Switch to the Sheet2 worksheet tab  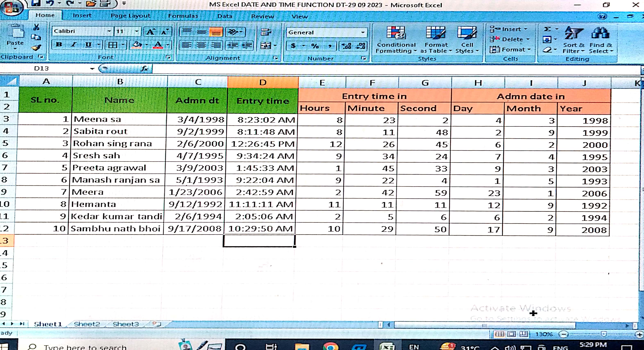(x=87, y=324)
